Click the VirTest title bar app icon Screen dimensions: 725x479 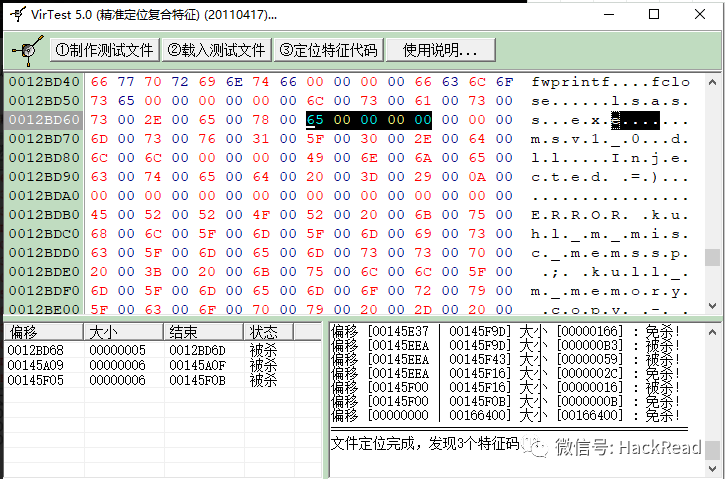point(18,14)
